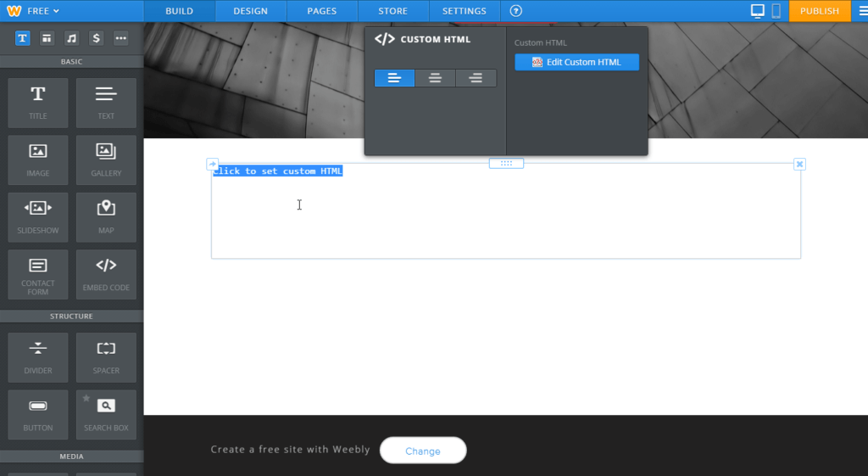Select the Structure elements category icon

[47, 38]
